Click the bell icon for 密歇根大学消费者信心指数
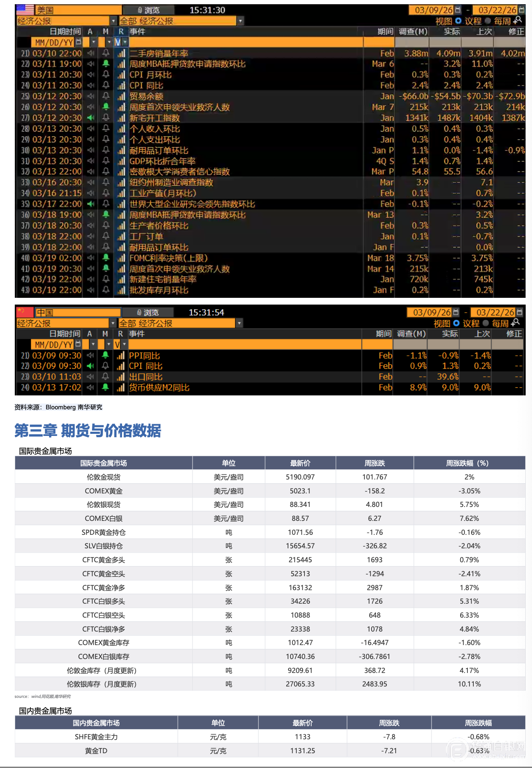 106,172
